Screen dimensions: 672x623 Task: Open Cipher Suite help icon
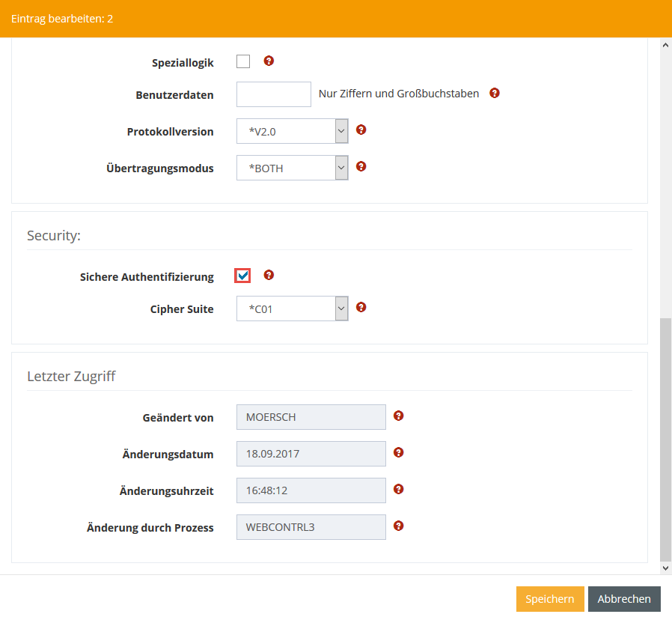361,307
